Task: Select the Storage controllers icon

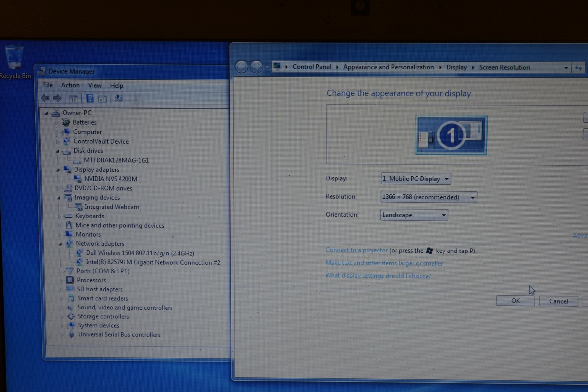Action: click(71, 316)
